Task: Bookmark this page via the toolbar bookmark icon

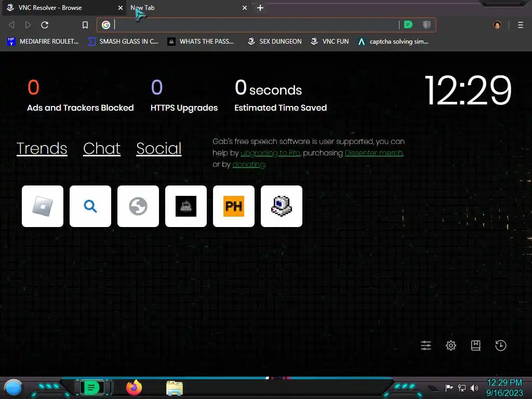Action: [85, 25]
